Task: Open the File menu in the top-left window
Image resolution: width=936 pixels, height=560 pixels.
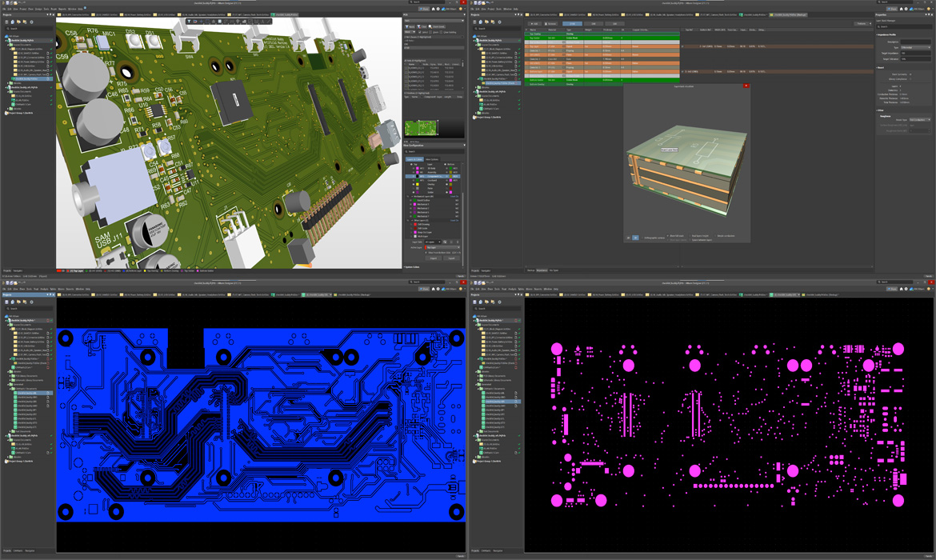Action: 5,9
